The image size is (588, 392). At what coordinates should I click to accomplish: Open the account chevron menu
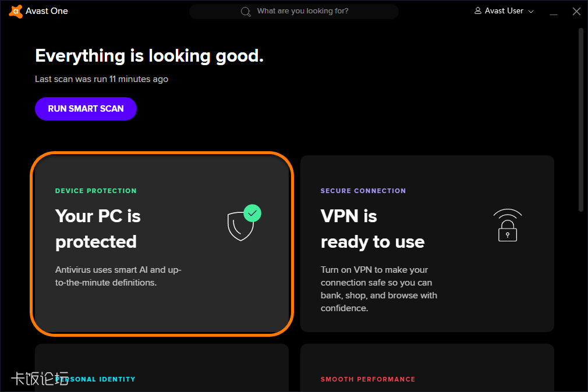point(532,11)
